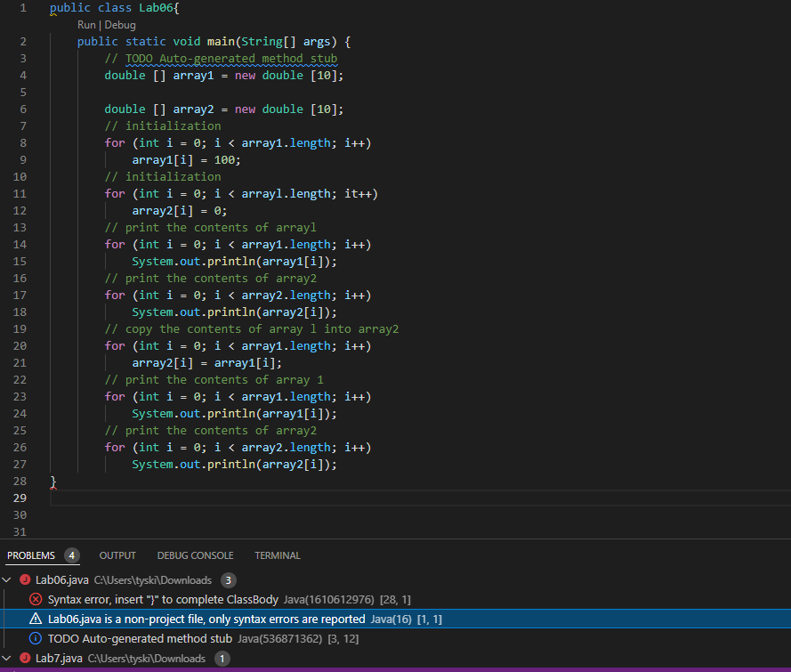Click the Lab7.java count badge showing 1
Screen dimensions: 791x672
click(222, 659)
